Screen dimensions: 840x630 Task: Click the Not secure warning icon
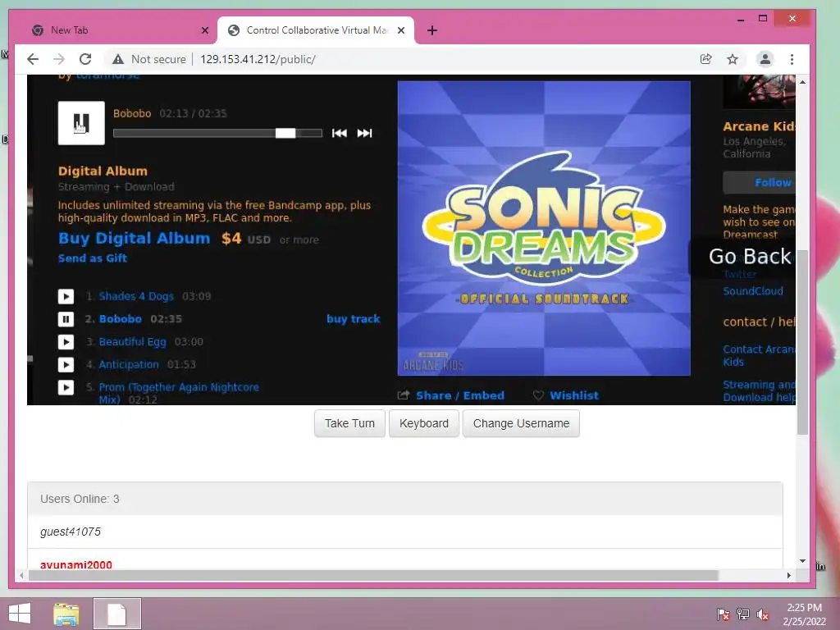tap(118, 59)
